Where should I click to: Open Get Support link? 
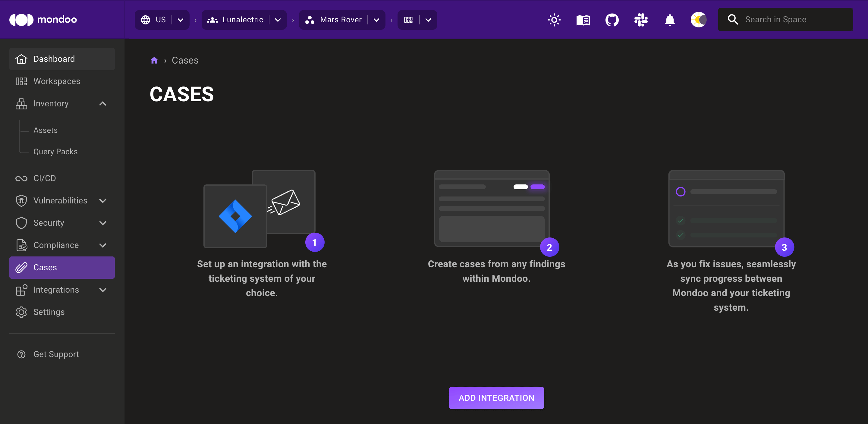(62, 354)
